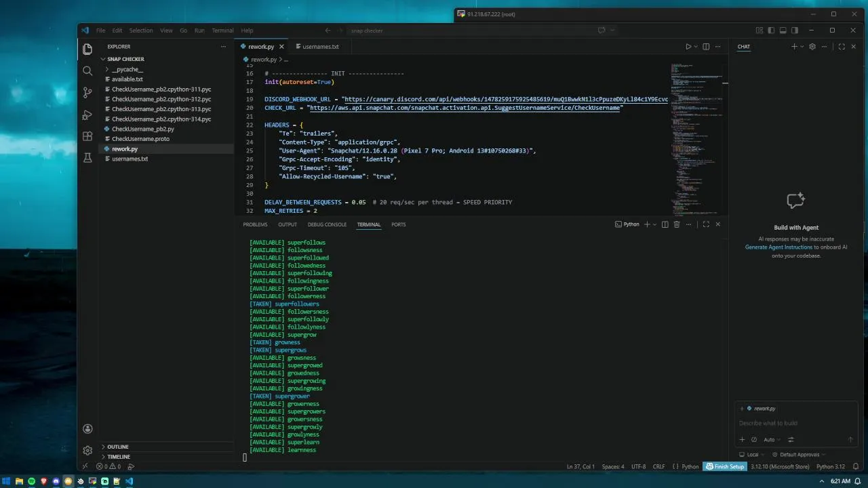Screen dimensions: 868x488
Task: Change the UTF-8 encoding setting
Action: 638,466
